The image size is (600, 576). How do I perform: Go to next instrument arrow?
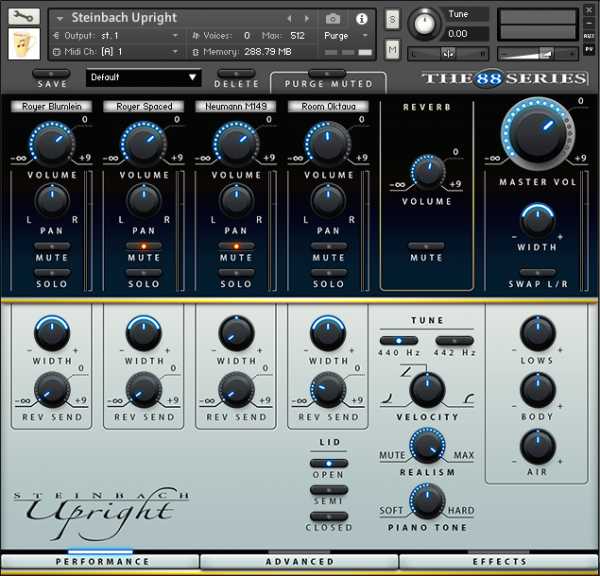pos(307,18)
